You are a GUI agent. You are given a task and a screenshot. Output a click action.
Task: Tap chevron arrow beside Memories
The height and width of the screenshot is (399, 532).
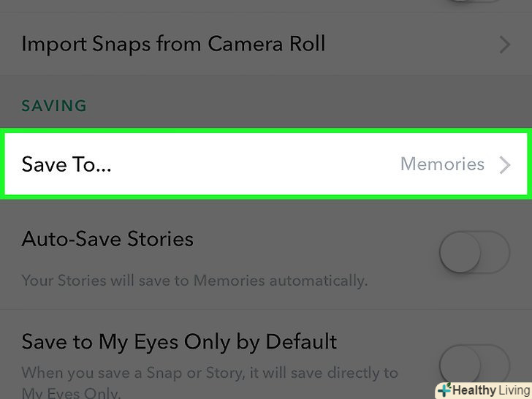pos(504,164)
